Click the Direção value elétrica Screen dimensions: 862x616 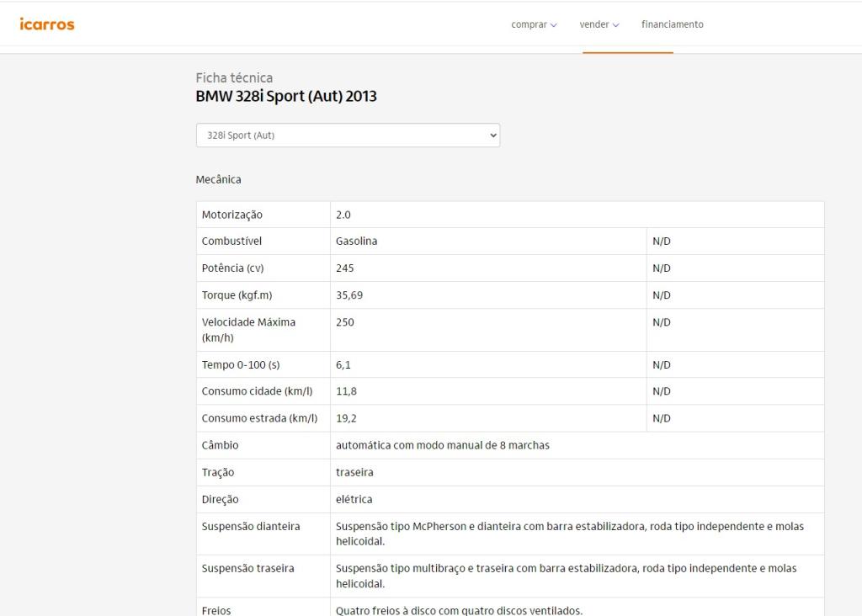tap(354, 499)
